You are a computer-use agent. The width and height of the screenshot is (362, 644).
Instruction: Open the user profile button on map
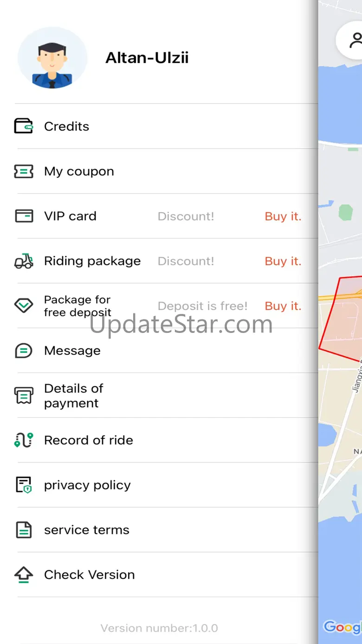pyautogui.click(x=356, y=40)
